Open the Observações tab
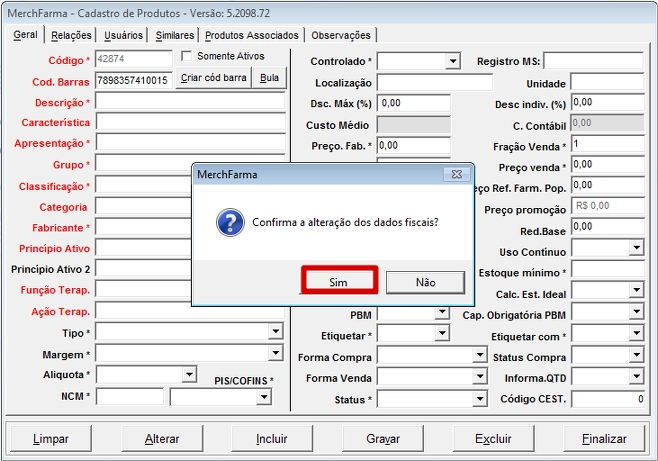Screen dimensions: 658x461 click(x=340, y=35)
